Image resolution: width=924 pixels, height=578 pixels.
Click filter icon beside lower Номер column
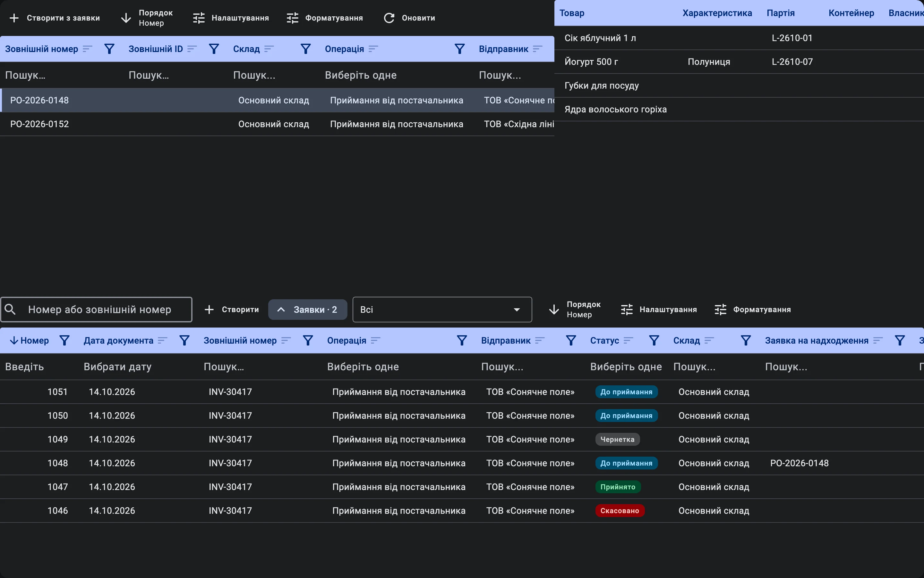tap(64, 340)
